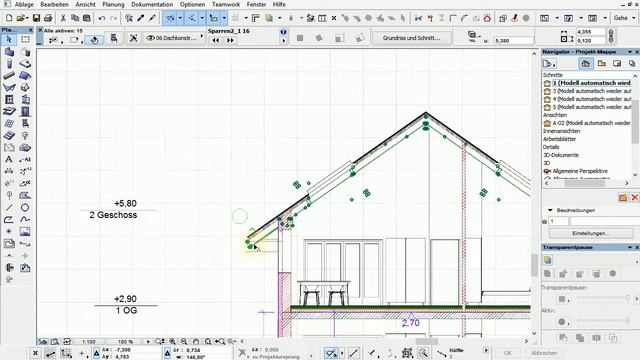Toggle the highlighted snap option in the bottom bar
The image size is (640, 360).
(x=331, y=353)
